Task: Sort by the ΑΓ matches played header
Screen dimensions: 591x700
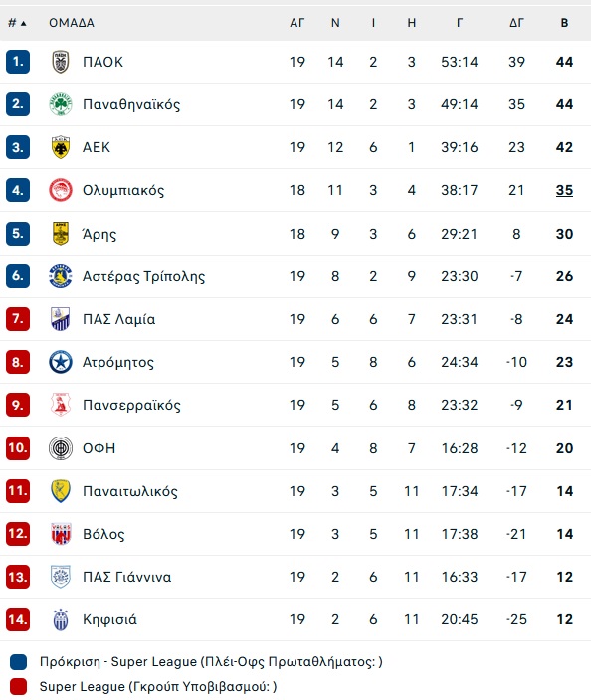Action: point(297,23)
